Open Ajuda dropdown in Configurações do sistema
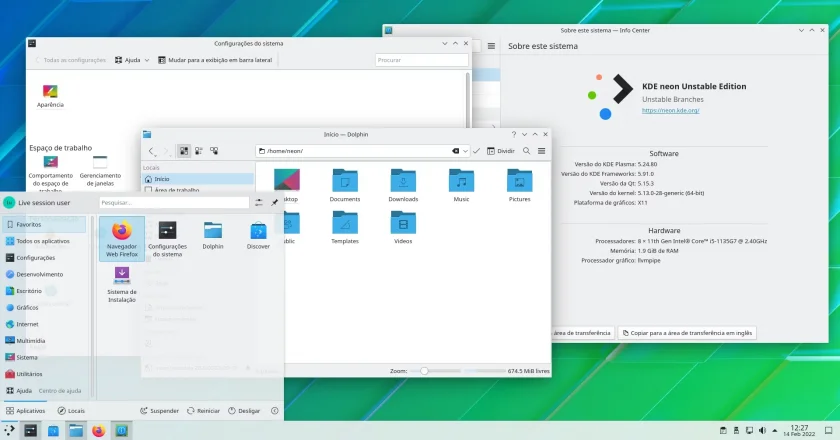Viewport: 840px width, 440px height. click(132, 60)
